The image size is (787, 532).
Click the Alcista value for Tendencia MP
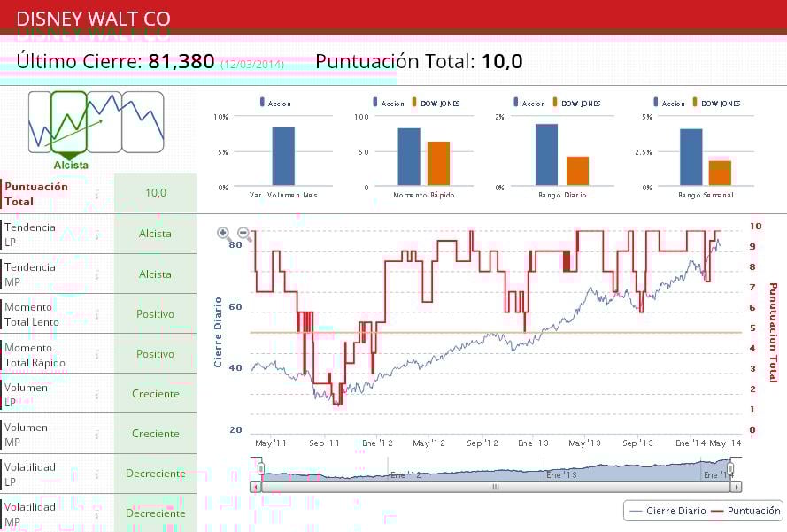click(155, 274)
